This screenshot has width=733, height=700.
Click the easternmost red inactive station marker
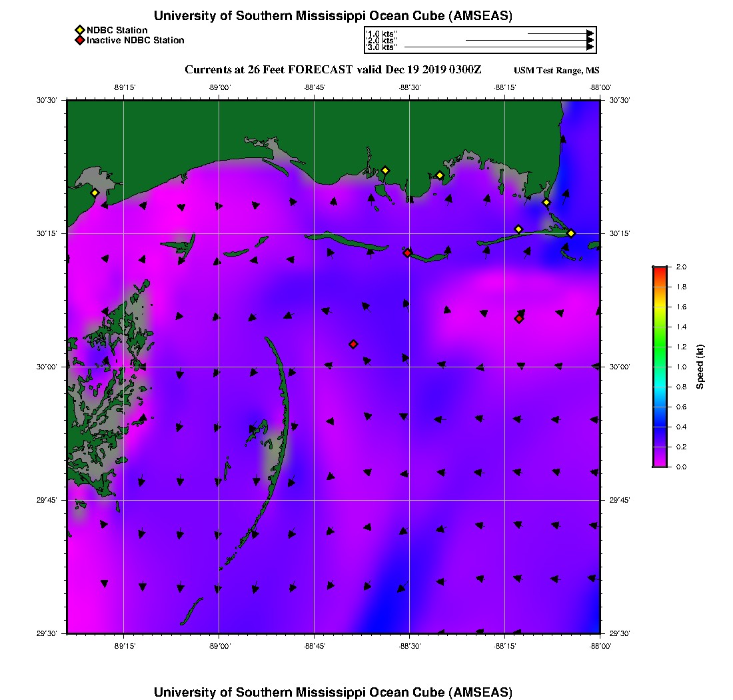pyautogui.click(x=518, y=319)
